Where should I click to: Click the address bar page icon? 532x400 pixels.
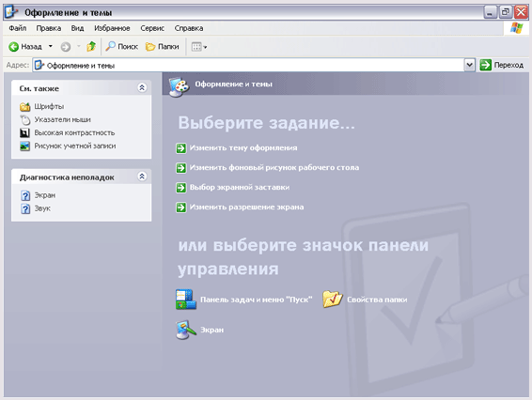coord(39,65)
